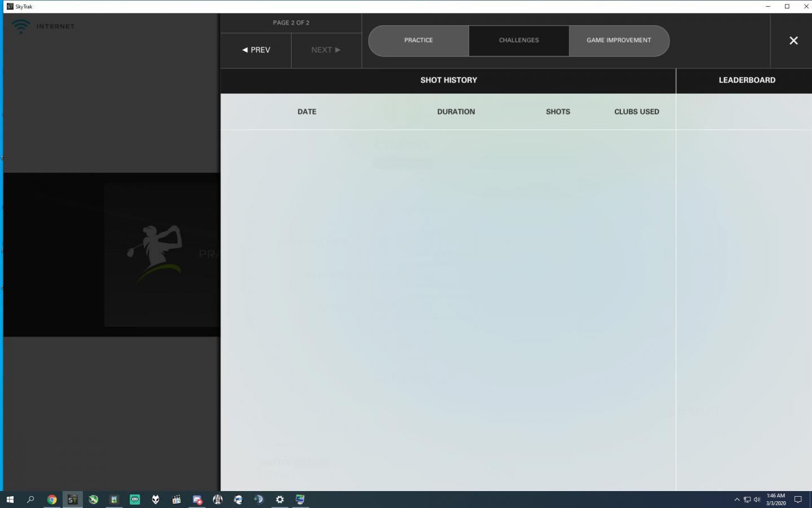Expand the hidden system tray icons
Screen dimensions: 812x508
736,500
